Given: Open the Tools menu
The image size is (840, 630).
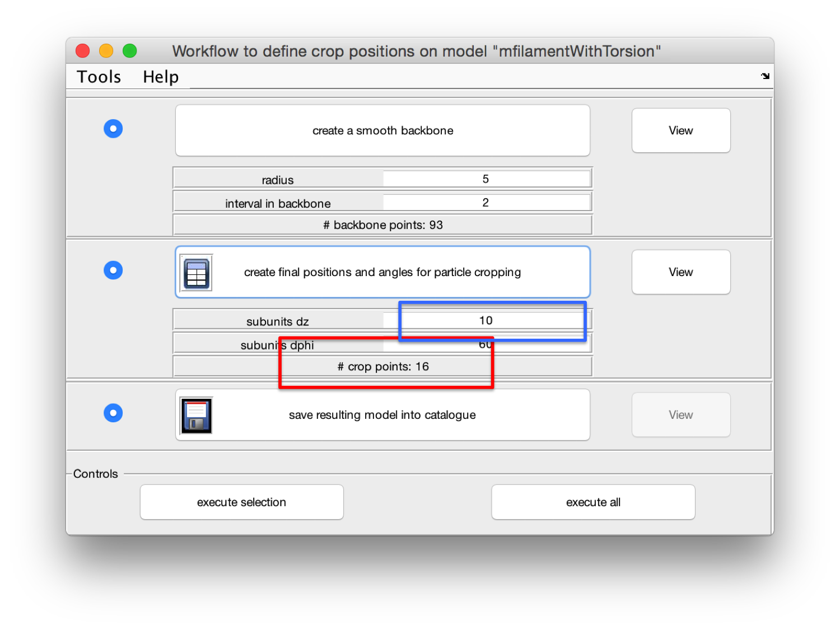Looking at the screenshot, I should pyautogui.click(x=99, y=77).
